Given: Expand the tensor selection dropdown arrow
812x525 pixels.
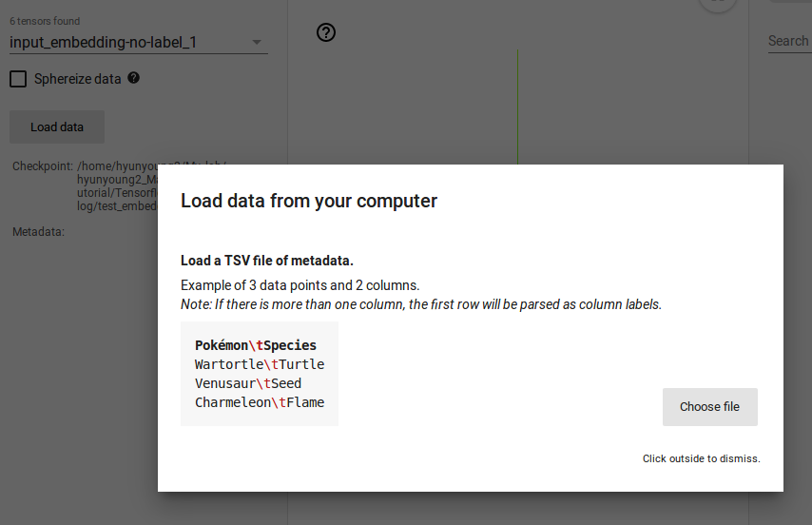Looking at the screenshot, I should click(x=257, y=42).
